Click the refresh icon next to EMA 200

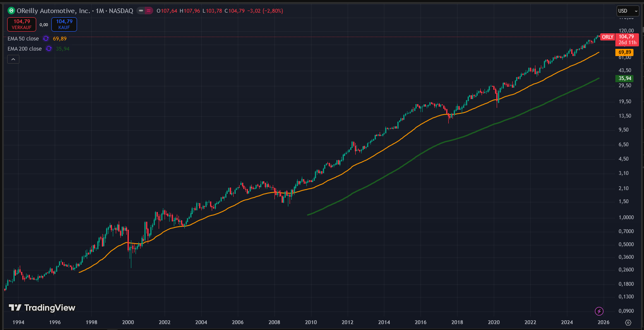tap(49, 49)
